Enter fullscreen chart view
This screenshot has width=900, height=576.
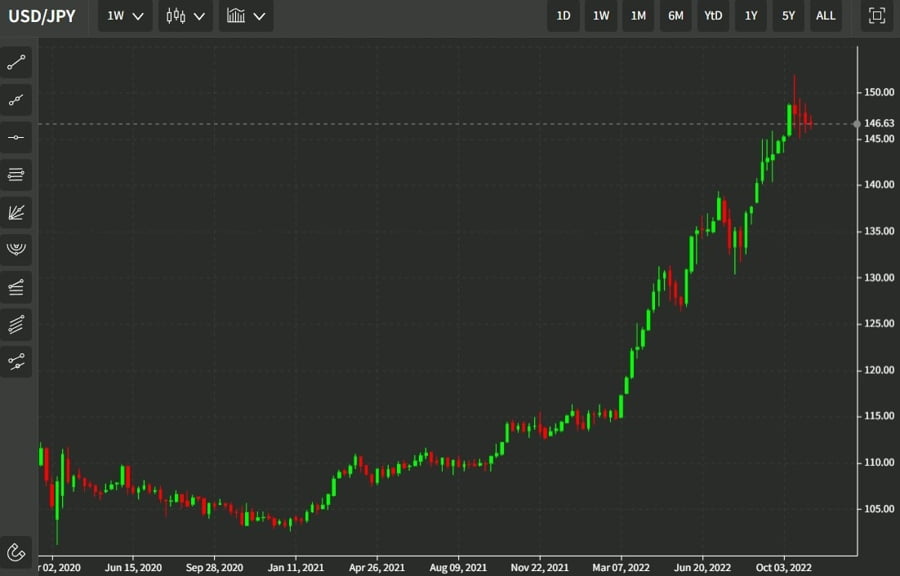pyautogui.click(x=877, y=16)
